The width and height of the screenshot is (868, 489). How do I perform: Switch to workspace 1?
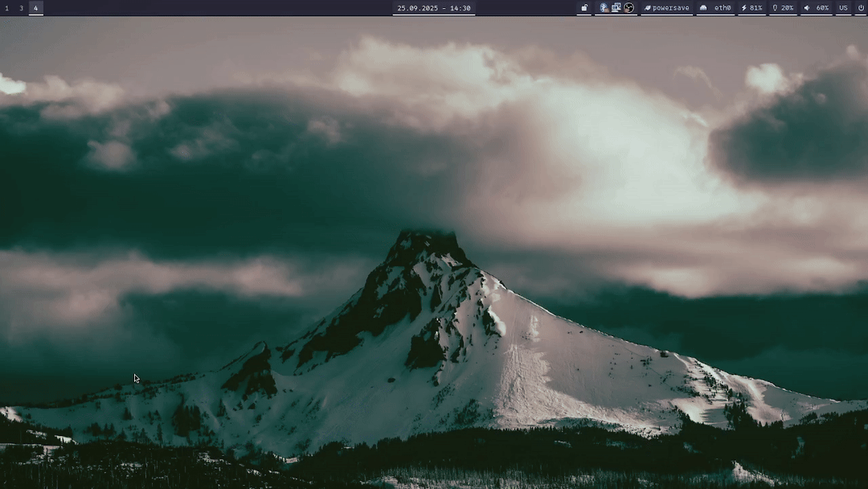[x=7, y=8]
